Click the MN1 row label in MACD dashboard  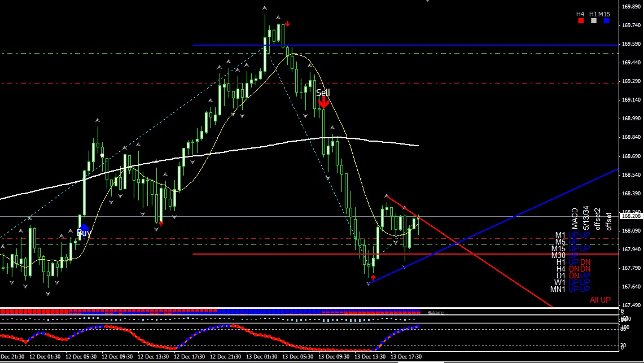558,289
